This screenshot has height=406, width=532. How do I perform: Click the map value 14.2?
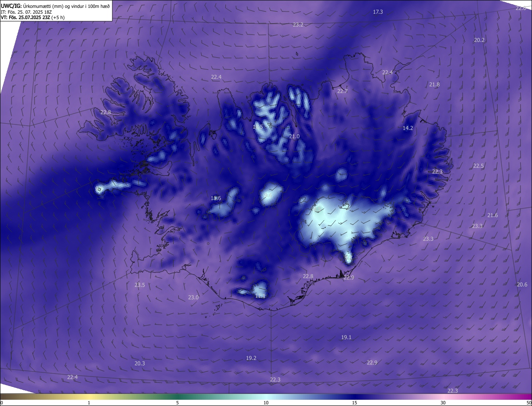(408, 128)
